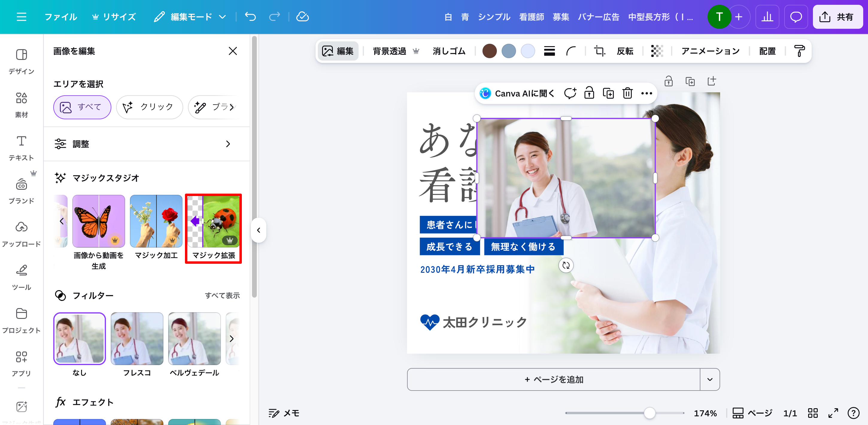Select the クリック area selection option
The width and height of the screenshot is (868, 425).
pyautogui.click(x=149, y=107)
